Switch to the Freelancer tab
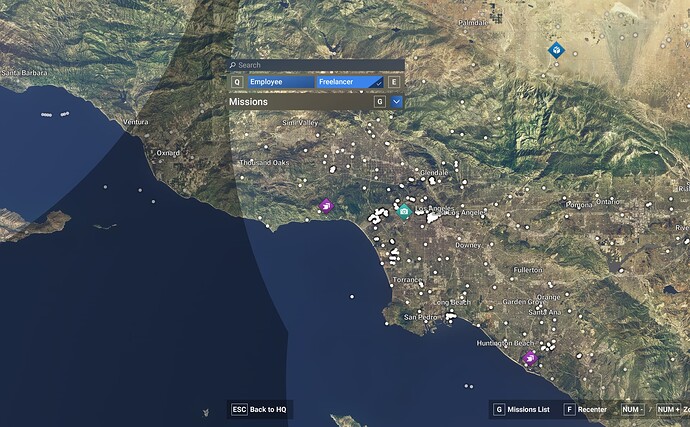This screenshot has height=427, width=690. point(350,82)
